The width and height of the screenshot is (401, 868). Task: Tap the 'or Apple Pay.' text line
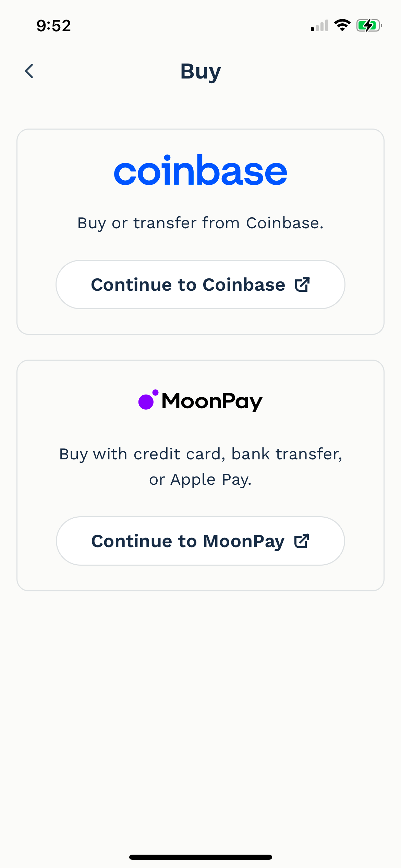pyautogui.click(x=200, y=480)
